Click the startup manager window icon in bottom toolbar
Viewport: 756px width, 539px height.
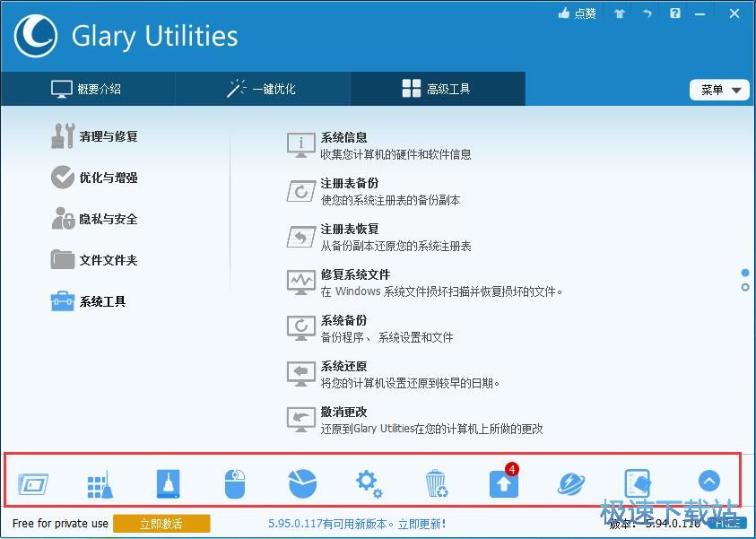33,483
